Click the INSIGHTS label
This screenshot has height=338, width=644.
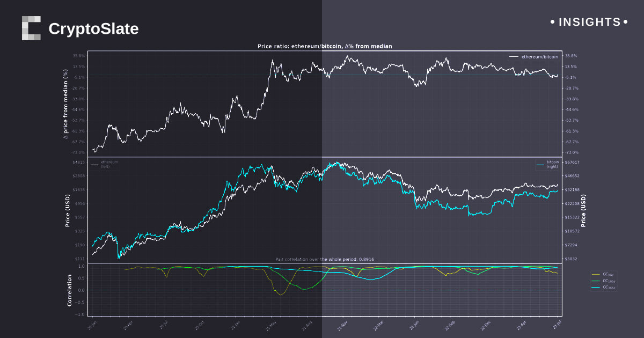click(x=590, y=22)
